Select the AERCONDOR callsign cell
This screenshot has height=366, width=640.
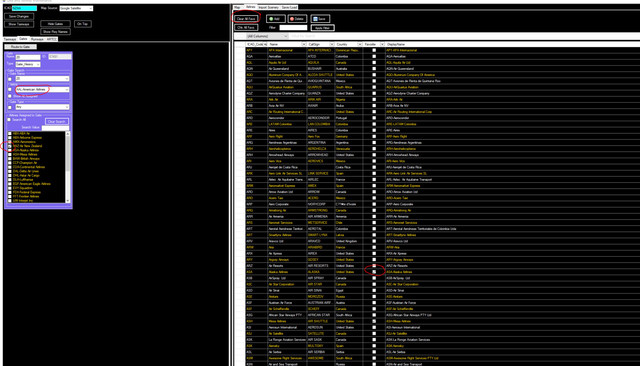tap(320, 118)
